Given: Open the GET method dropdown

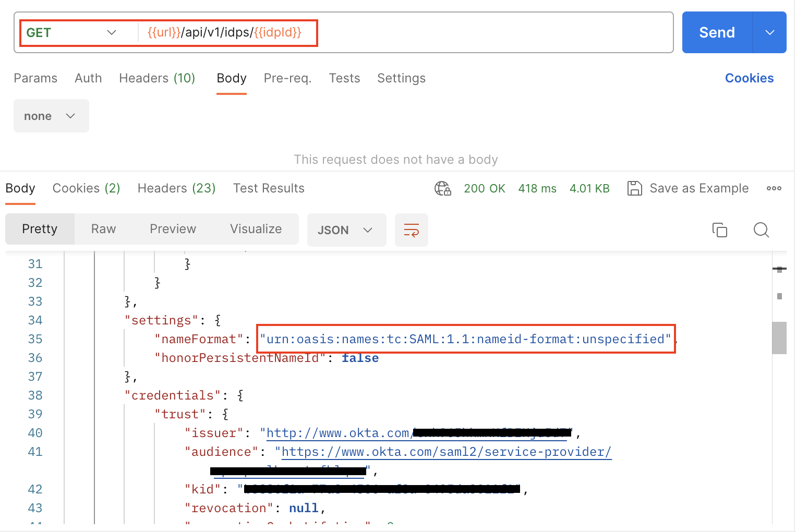Looking at the screenshot, I should coord(71,33).
